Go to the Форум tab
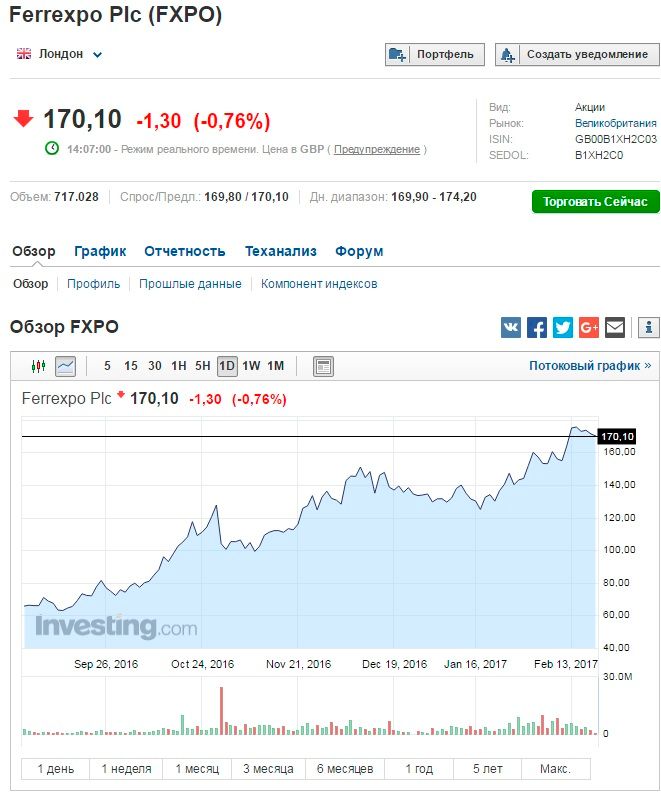Image resolution: width=661 pixels, height=793 pixels. click(x=359, y=251)
